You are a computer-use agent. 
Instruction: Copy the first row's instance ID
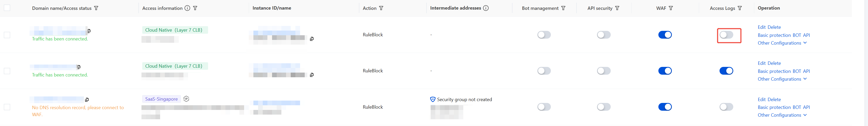pyautogui.click(x=312, y=39)
